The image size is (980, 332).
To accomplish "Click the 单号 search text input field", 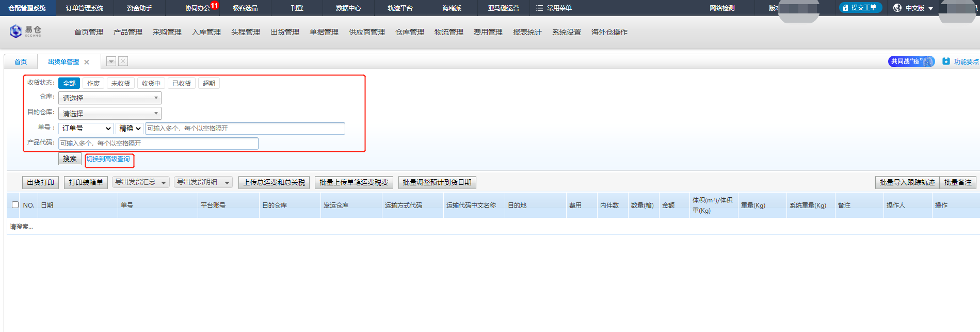I will [x=245, y=129].
